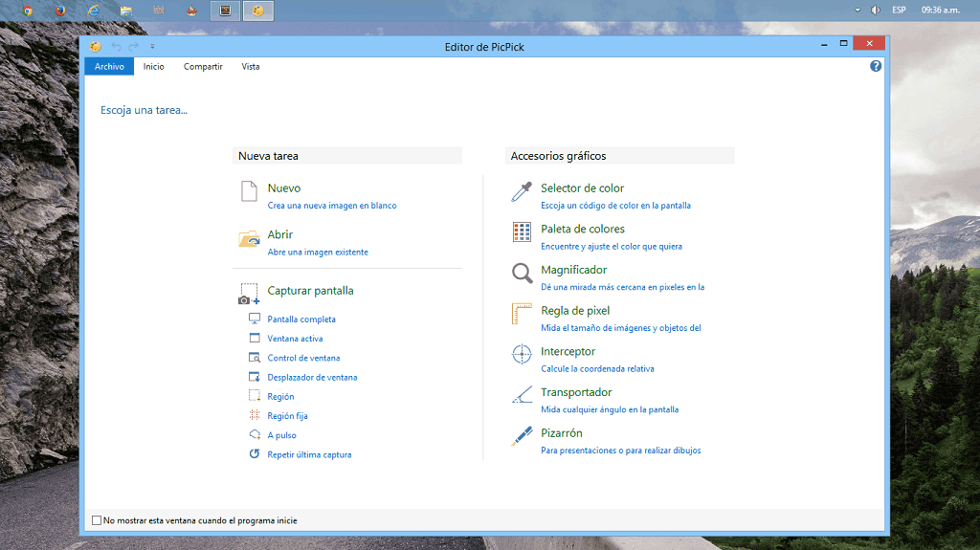Click the Repetir última captura icon

tap(255, 453)
